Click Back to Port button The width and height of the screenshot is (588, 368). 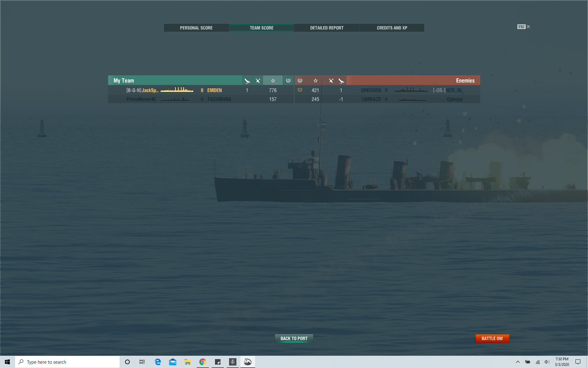294,339
